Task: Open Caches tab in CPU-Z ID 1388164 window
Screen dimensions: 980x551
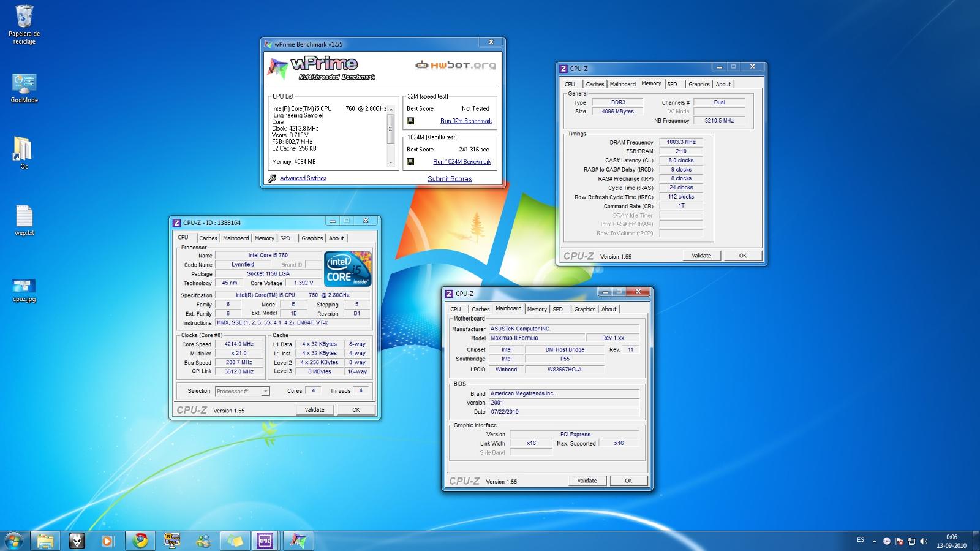Action: tap(208, 238)
